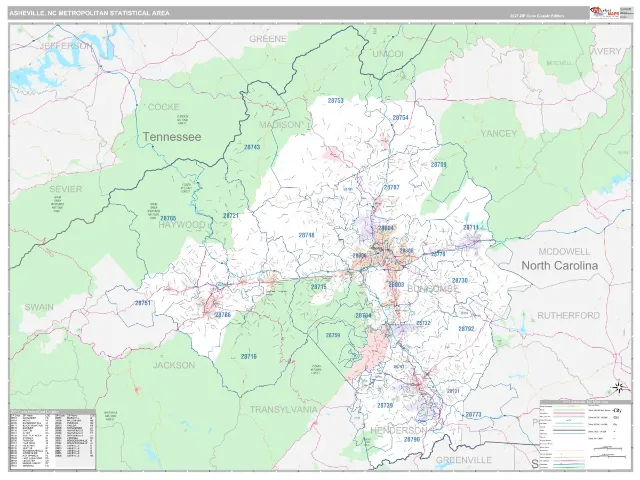This screenshot has height=480, width=640.
Task: Pick ZIP code 28751
Action: 143,303
